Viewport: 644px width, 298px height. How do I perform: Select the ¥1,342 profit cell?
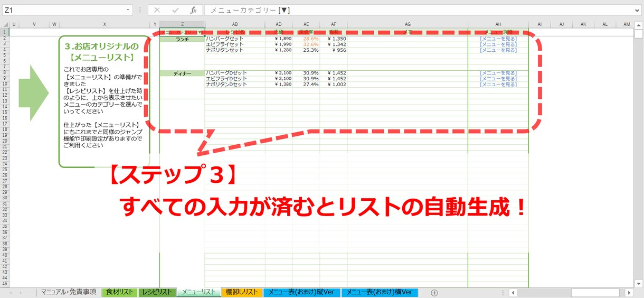(x=334, y=44)
